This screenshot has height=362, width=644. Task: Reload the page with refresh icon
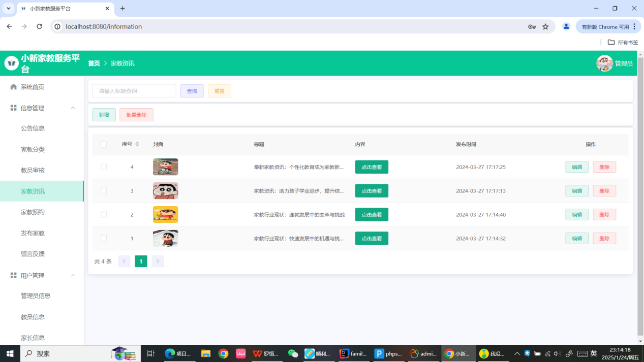pos(39,26)
